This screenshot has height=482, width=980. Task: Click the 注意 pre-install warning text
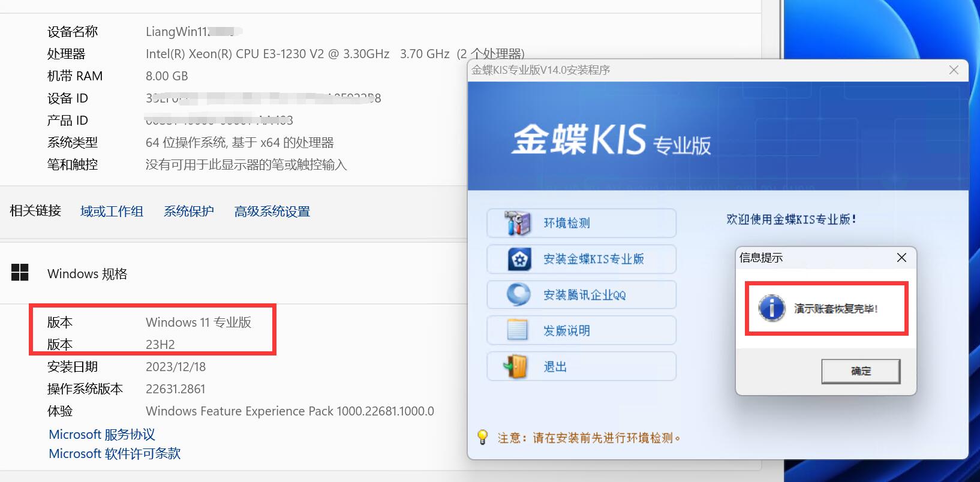pos(589,438)
